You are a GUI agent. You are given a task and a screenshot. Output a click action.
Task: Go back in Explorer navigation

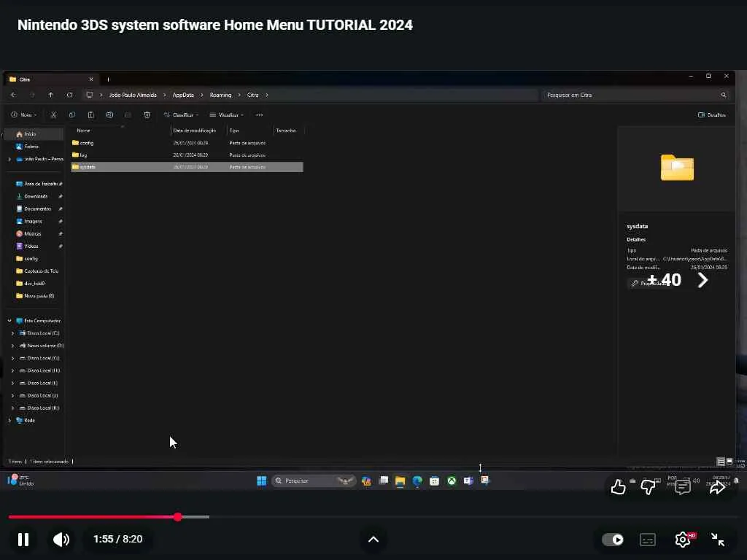[13, 95]
